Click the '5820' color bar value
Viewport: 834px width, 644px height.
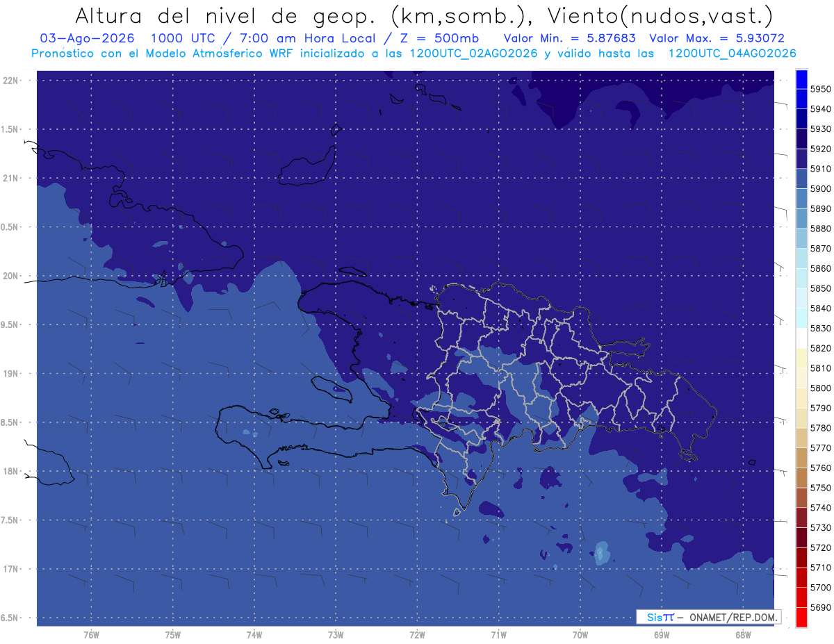(x=821, y=348)
